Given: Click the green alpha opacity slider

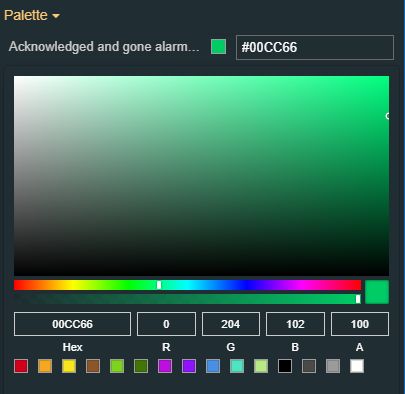Looking at the screenshot, I should pos(187,299).
